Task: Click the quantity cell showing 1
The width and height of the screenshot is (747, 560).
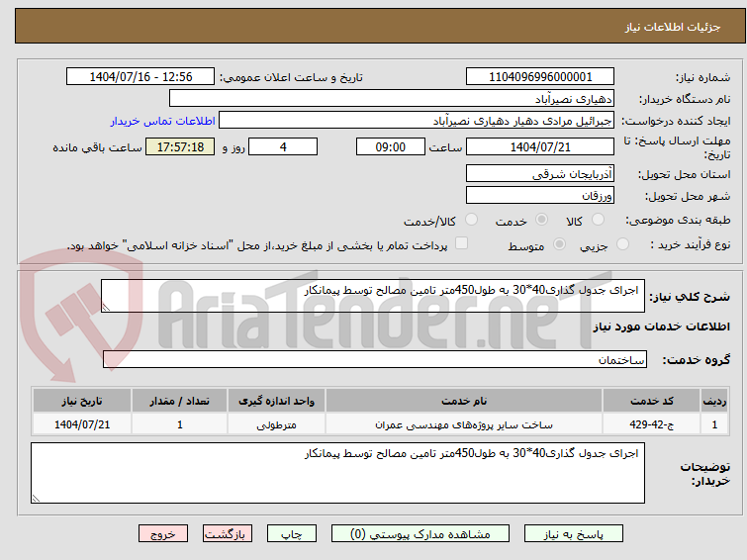Action: pyautogui.click(x=180, y=424)
